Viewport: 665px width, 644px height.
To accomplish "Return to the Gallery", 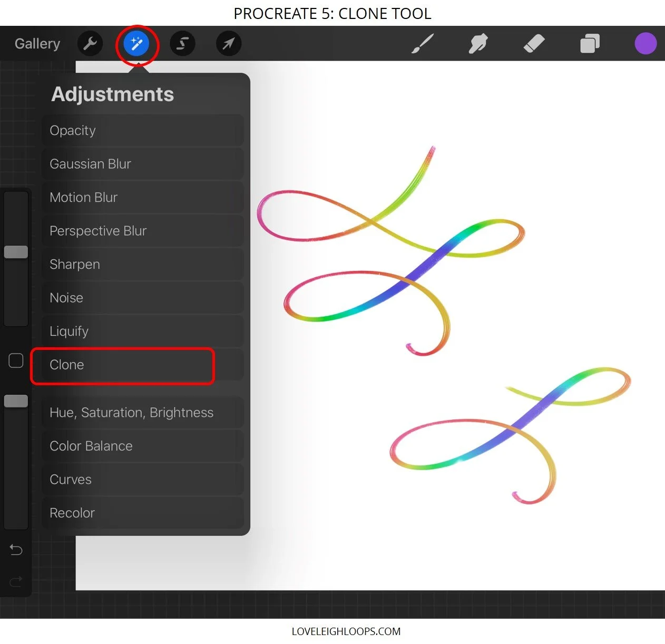I will (x=37, y=43).
